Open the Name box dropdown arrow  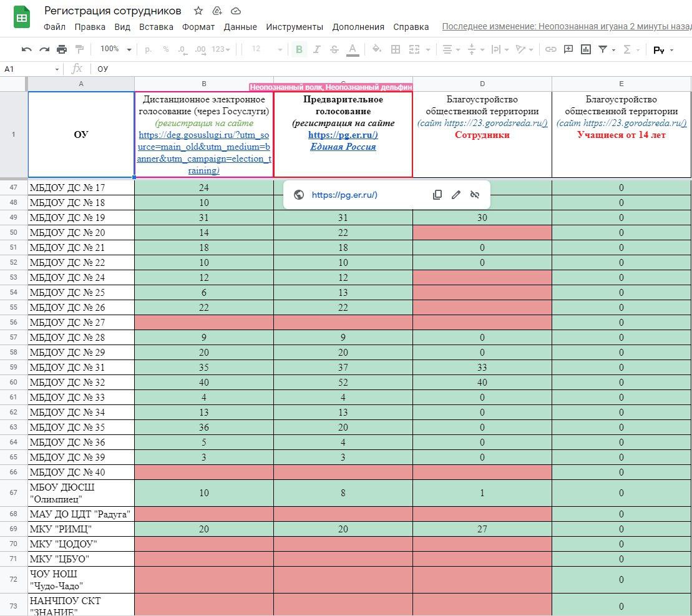point(57,69)
